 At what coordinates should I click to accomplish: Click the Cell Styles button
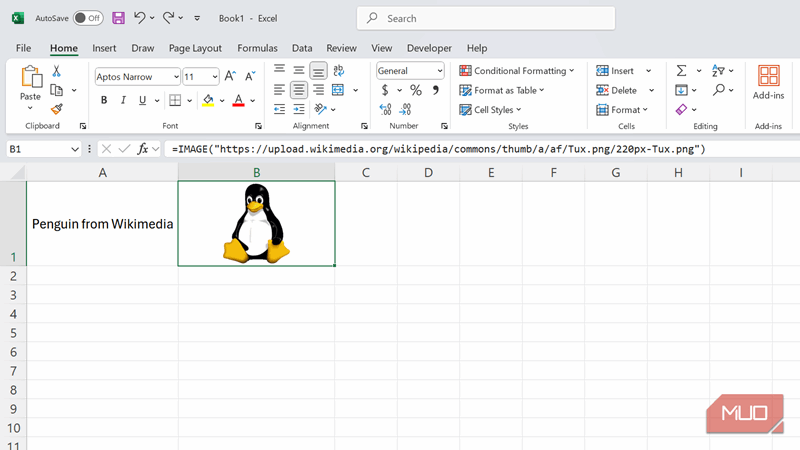pos(497,110)
